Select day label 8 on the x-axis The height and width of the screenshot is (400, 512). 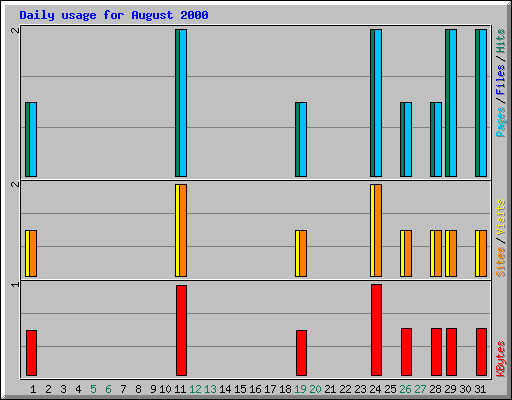(x=138, y=389)
